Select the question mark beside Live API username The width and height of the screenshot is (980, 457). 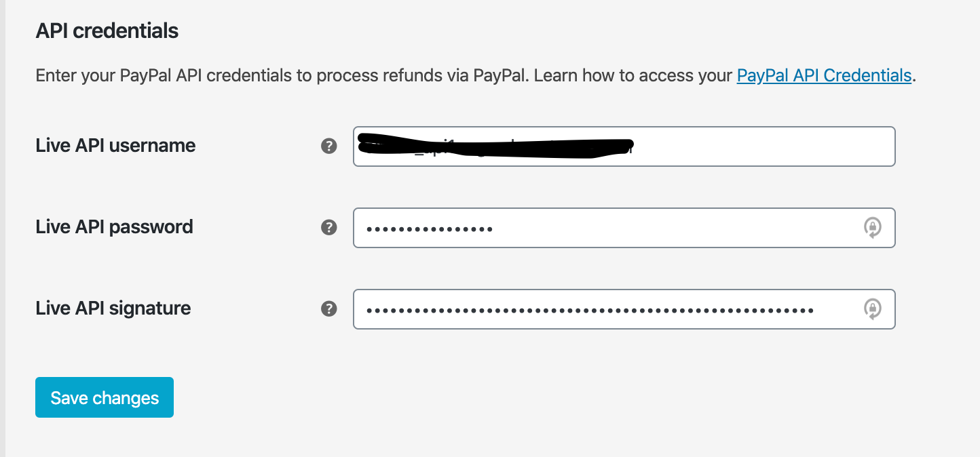coord(328,145)
